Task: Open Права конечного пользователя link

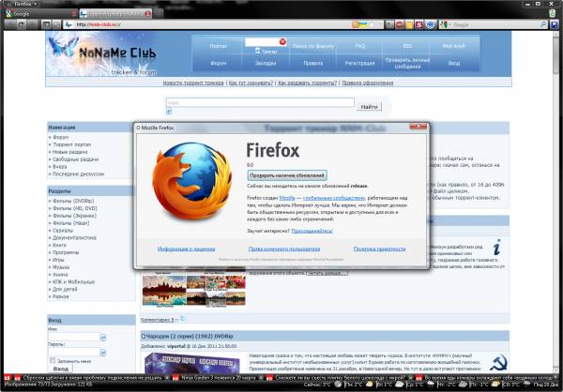Action: pos(284,249)
